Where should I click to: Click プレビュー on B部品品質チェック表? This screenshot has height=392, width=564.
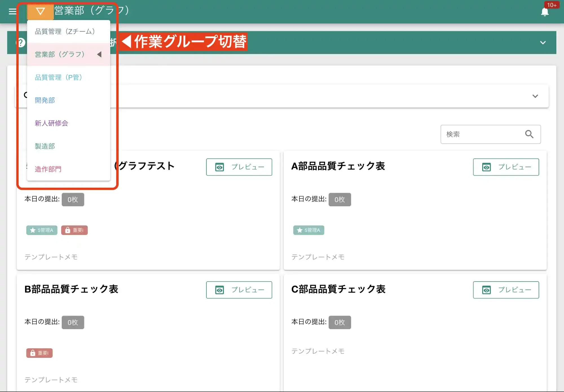239,290
